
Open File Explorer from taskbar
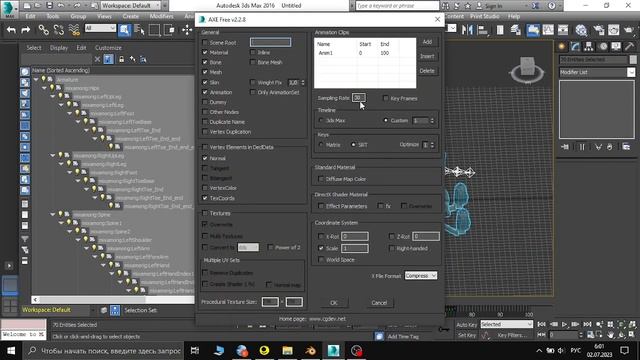287,351
